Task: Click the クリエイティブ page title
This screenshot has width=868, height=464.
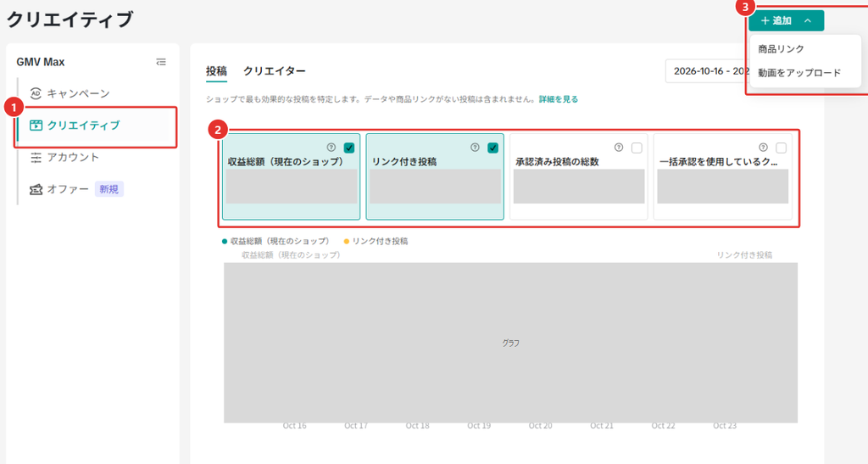Action: (x=70, y=20)
